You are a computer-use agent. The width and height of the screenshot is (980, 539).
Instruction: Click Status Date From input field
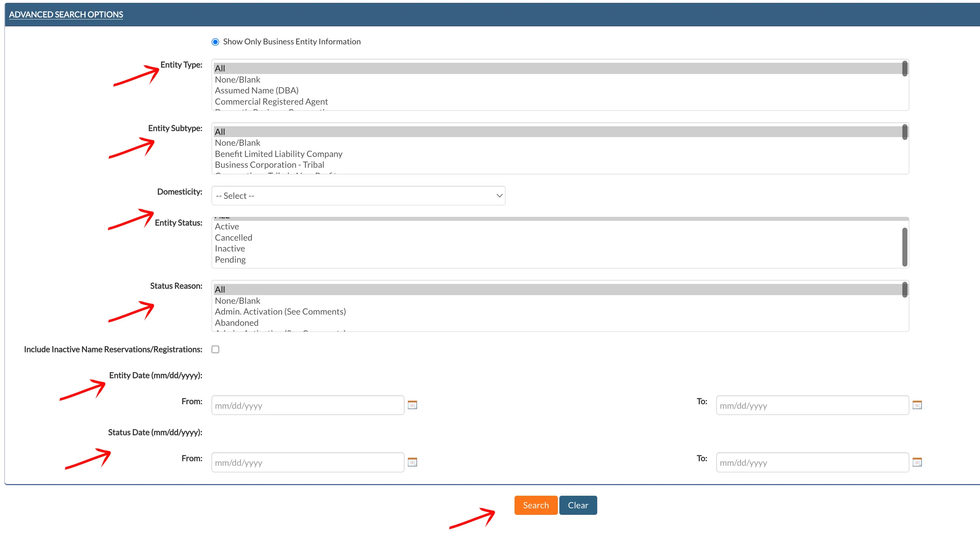308,462
